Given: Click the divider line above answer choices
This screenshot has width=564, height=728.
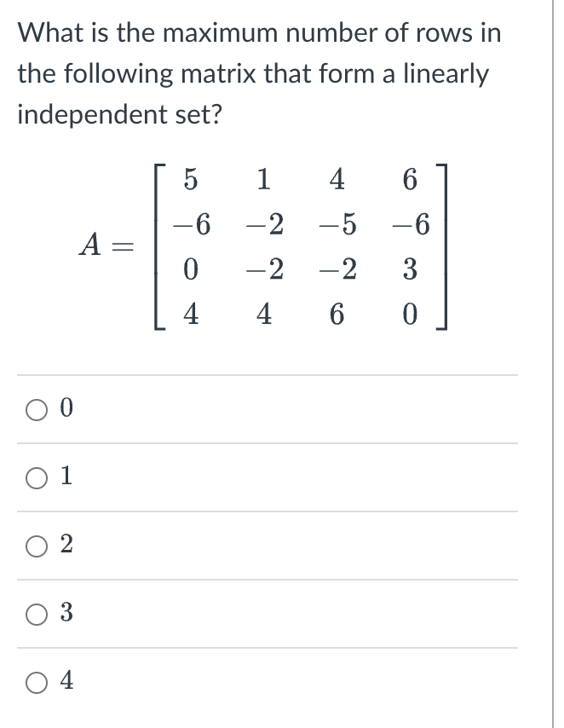Looking at the screenshot, I should coord(264,373).
